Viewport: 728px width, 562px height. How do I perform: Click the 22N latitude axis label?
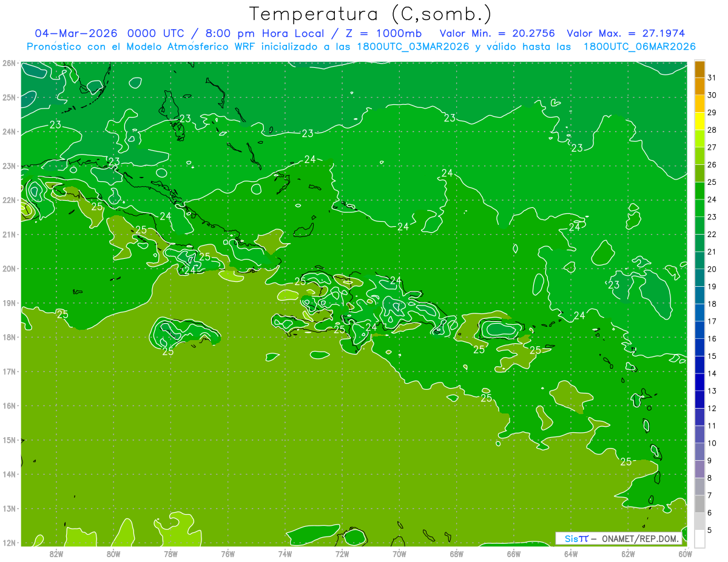(x=9, y=200)
